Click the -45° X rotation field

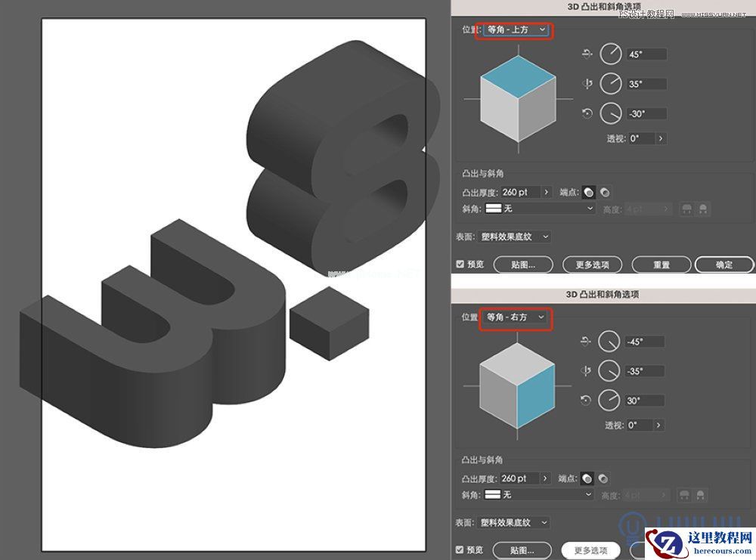(x=645, y=342)
